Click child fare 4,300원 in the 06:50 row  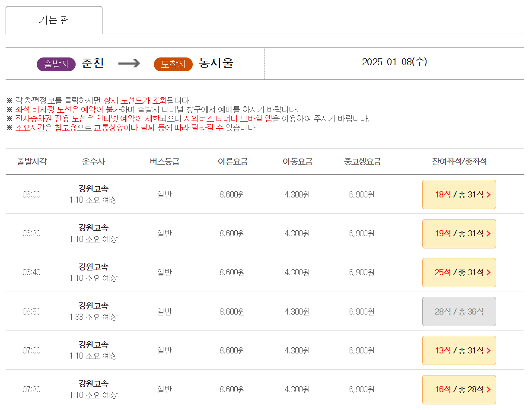point(297,311)
